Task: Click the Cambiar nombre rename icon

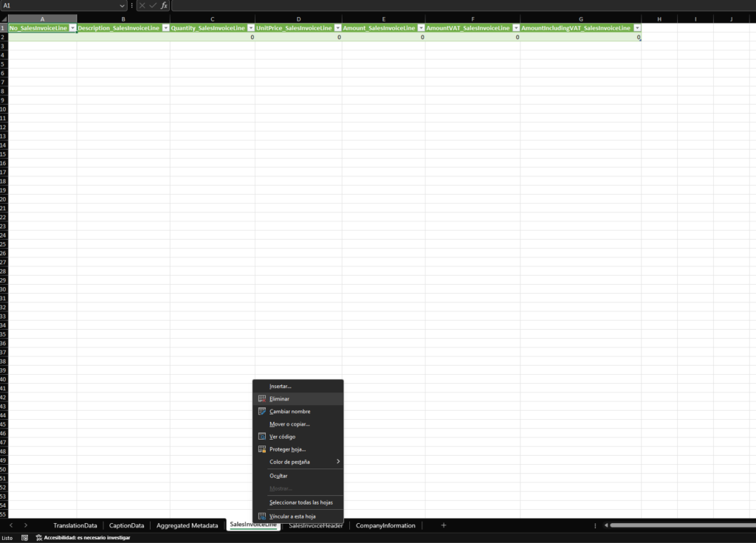Action: tap(262, 411)
